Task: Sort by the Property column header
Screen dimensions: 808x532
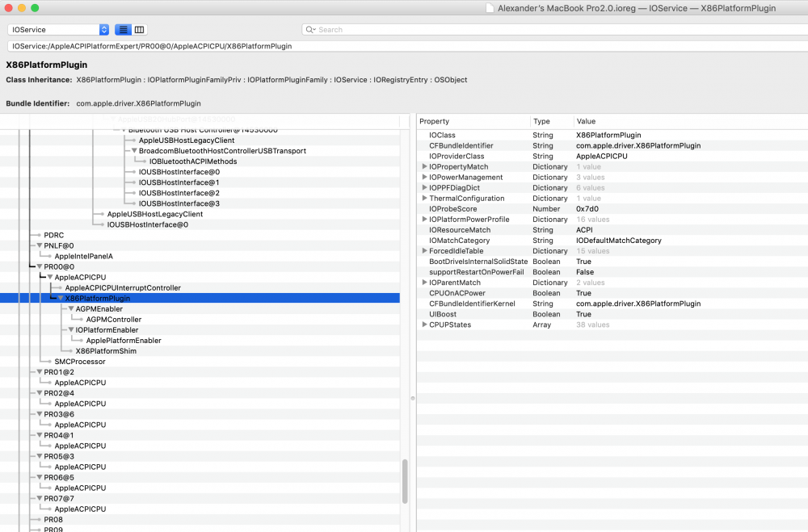Action: (x=473, y=122)
